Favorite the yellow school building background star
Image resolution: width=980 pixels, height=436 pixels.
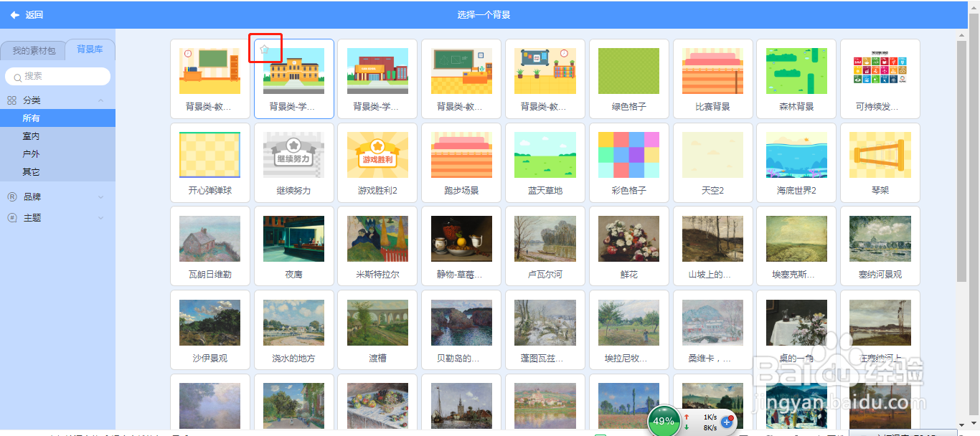tap(264, 49)
